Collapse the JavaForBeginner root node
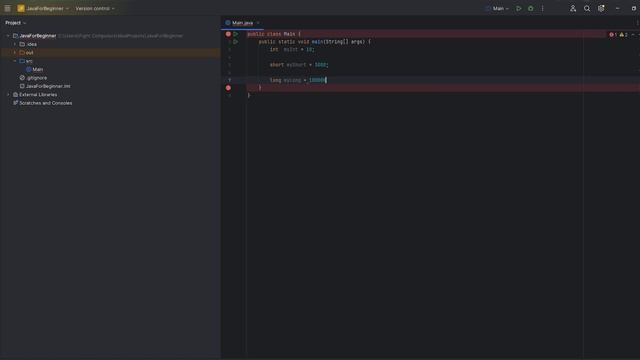This screenshot has height=360, width=640. pyautogui.click(x=8, y=36)
